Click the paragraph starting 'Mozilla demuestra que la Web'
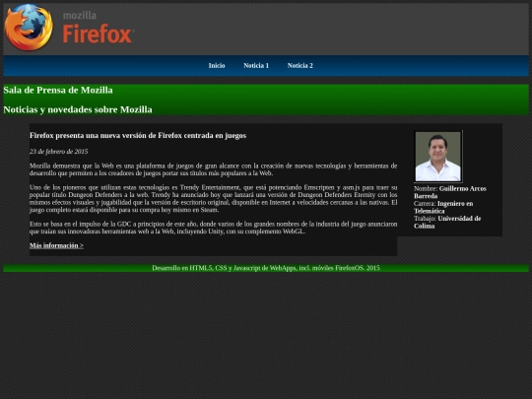 click(213, 169)
